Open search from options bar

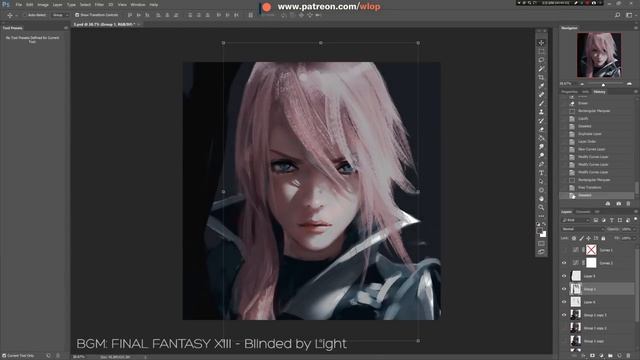pyautogui.click(x=618, y=15)
